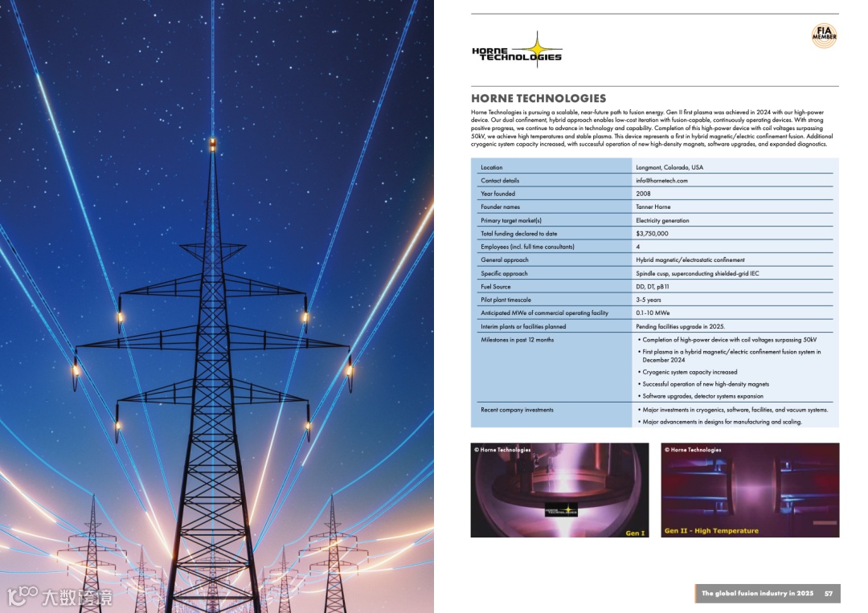868x613 pixels.
Task: Select the '3-5 years' value
Action: click(649, 300)
